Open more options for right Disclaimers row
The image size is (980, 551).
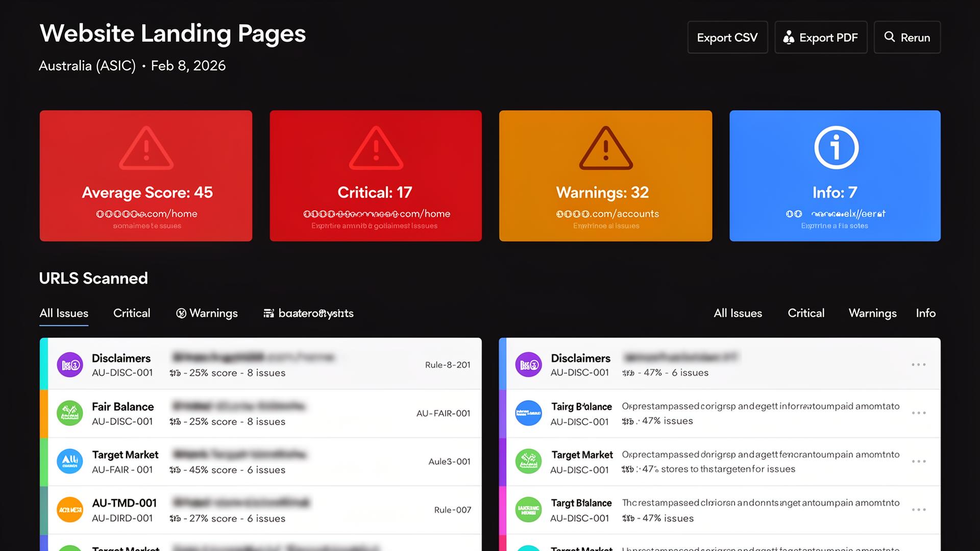pyautogui.click(x=919, y=365)
